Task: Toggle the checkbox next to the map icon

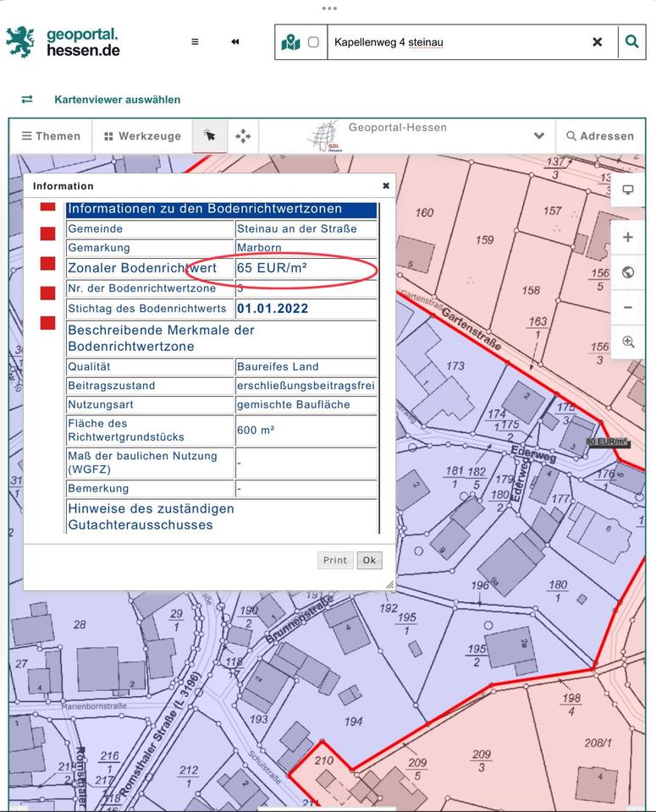Action: pos(313,41)
